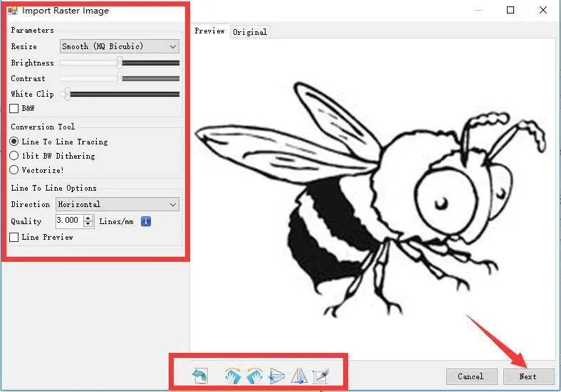The image size is (561, 392).
Task: Switch to the Original tab
Action: pos(250,32)
